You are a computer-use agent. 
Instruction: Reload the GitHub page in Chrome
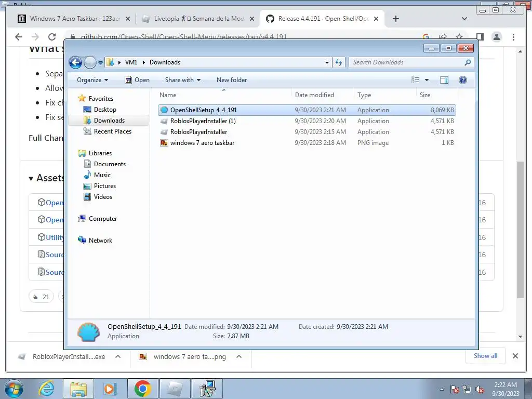[x=52, y=37]
